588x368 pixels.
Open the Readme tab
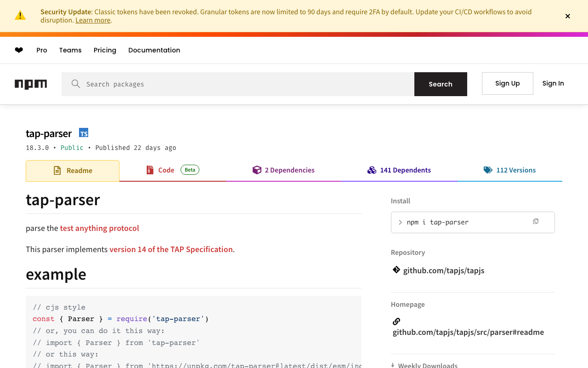pyautogui.click(x=73, y=171)
